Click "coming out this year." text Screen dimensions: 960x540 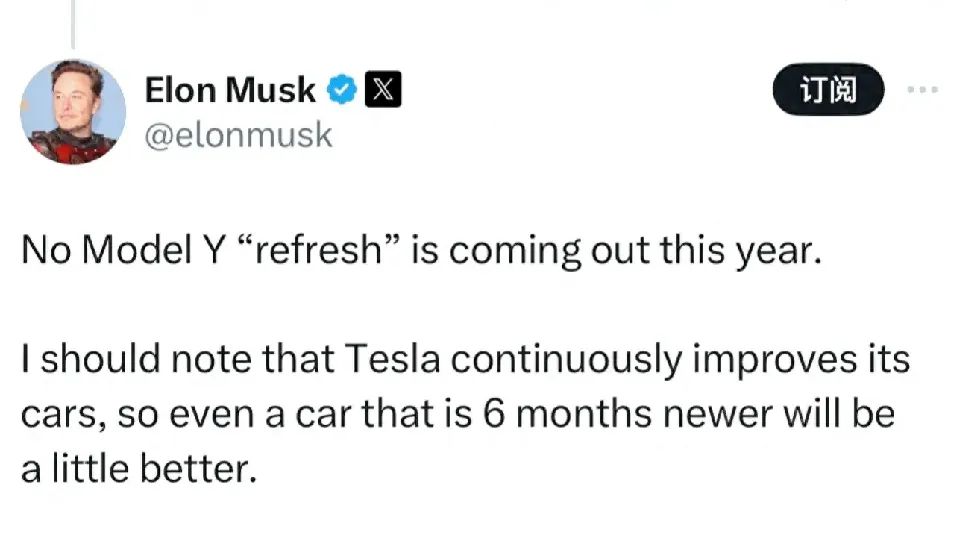tap(635, 251)
